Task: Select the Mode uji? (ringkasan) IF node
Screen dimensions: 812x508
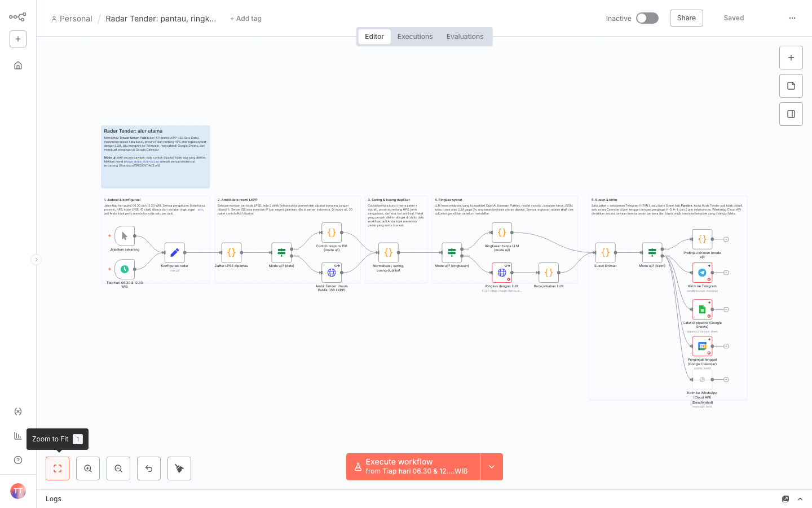Action: point(452,252)
